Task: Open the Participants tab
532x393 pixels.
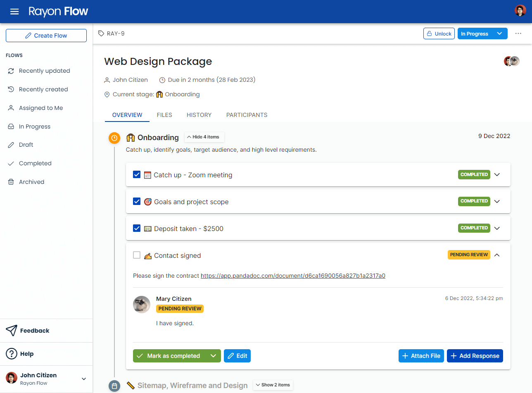Action: 247,115
